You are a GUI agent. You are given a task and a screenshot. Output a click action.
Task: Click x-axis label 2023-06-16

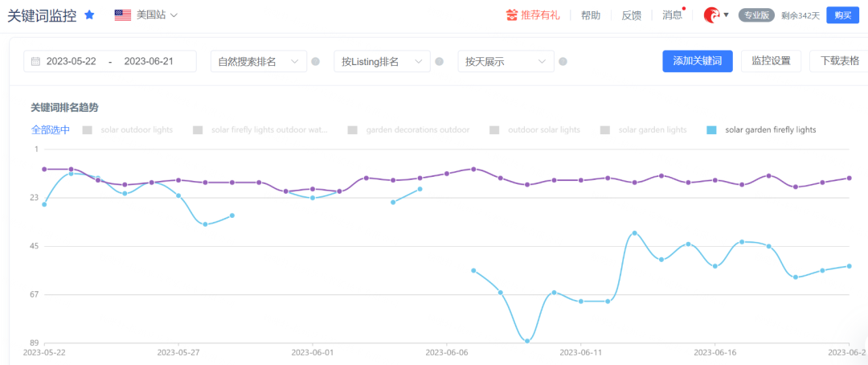tap(714, 351)
